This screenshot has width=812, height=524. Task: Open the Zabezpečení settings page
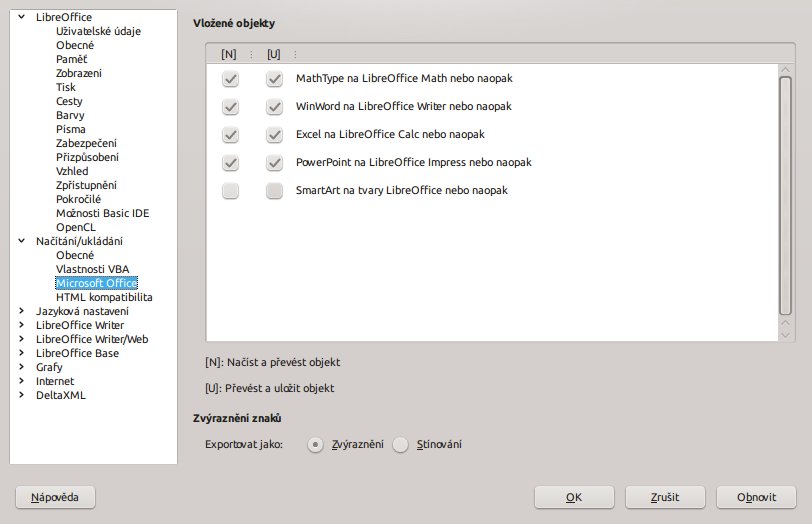pyautogui.click(x=86, y=143)
